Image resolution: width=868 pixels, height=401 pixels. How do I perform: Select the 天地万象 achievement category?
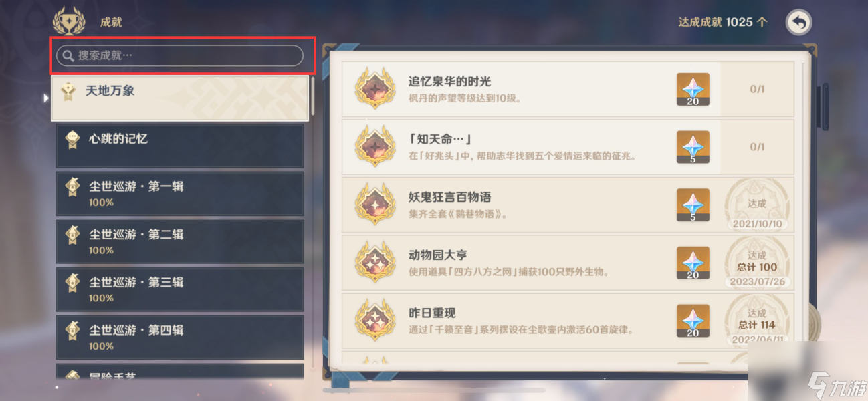[x=180, y=98]
